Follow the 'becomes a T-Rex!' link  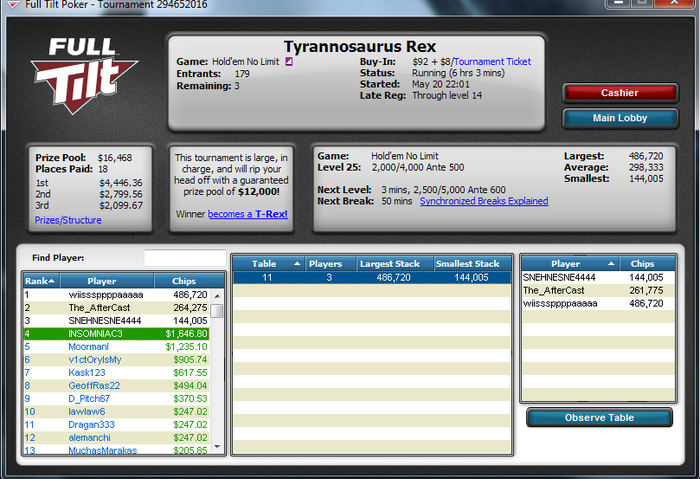coord(248,214)
